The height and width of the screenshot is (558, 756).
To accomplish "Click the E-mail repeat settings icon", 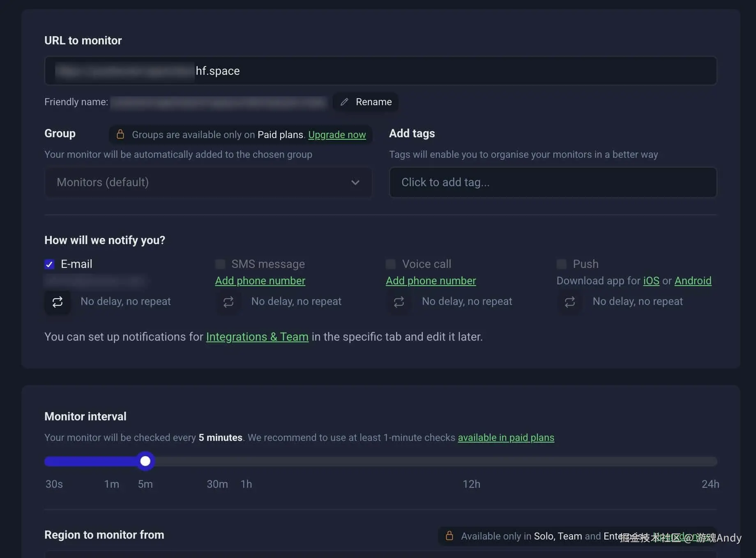I will (x=58, y=302).
